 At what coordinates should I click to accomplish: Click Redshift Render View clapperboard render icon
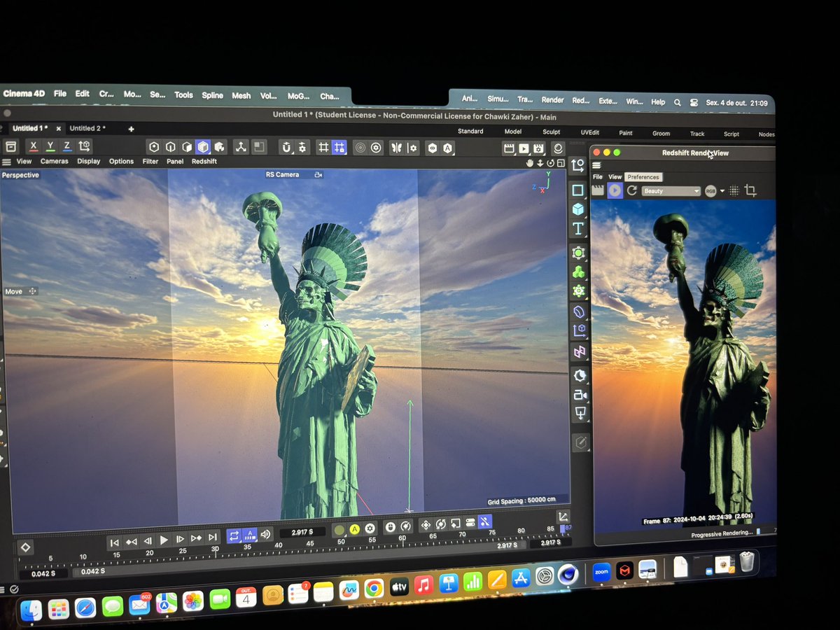[598, 190]
